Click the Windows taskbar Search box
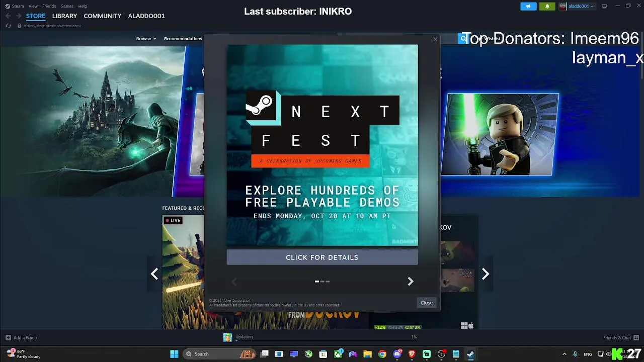This screenshot has height=362, width=644. (x=219, y=354)
